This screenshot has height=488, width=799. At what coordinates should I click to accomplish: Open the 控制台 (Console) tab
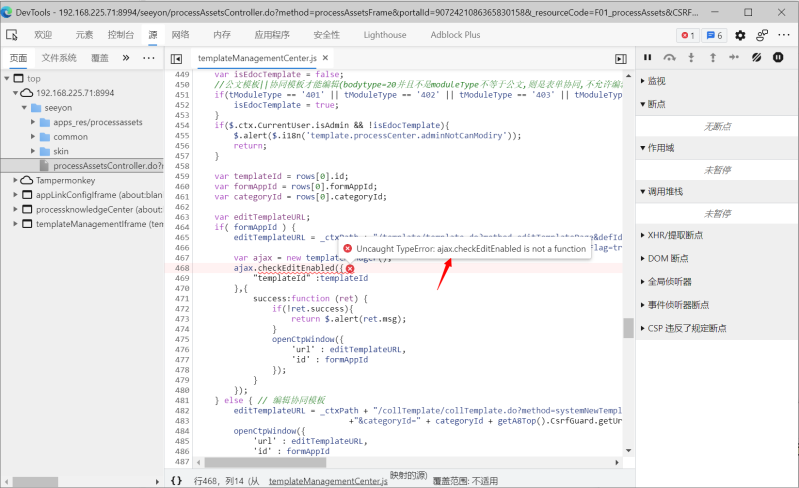[x=122, y=35]
